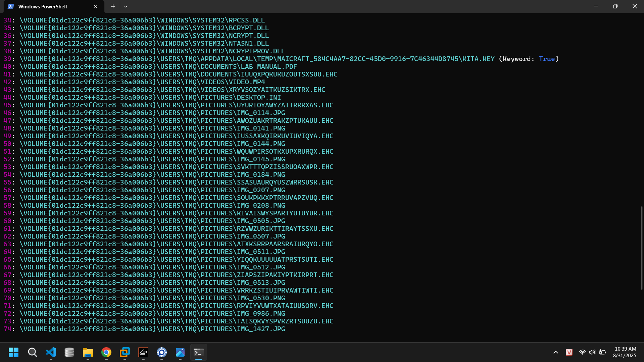Close the Windows PowerShell tab
The image size is (644, 362).
click(95, 6)
